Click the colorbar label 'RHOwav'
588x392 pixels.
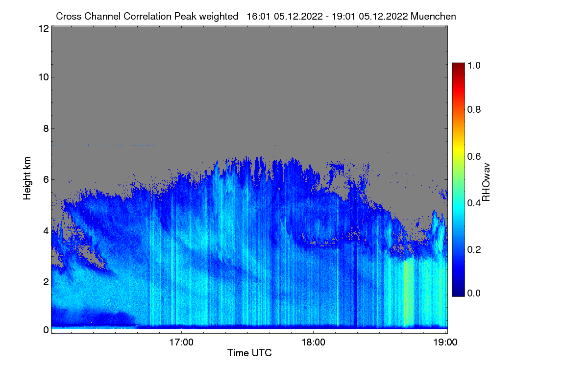tap(486, 182)
